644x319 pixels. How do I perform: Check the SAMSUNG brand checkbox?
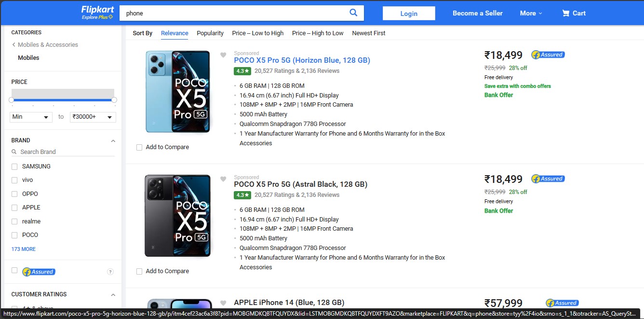14,166
